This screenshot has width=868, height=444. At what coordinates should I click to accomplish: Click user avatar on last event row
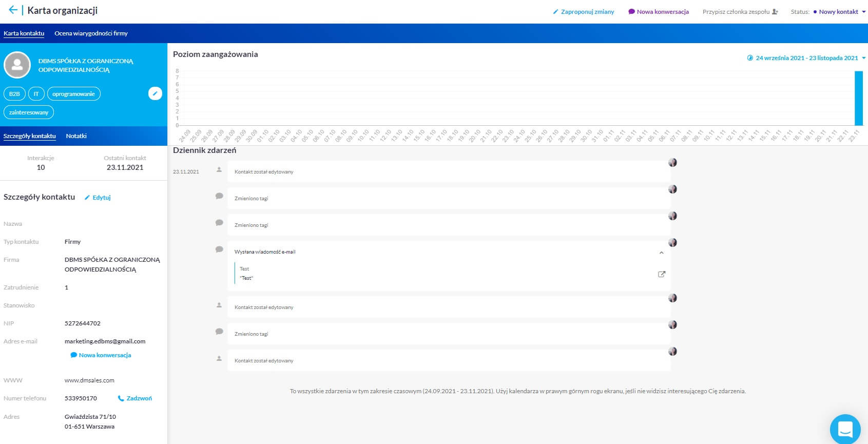[672, 351]
